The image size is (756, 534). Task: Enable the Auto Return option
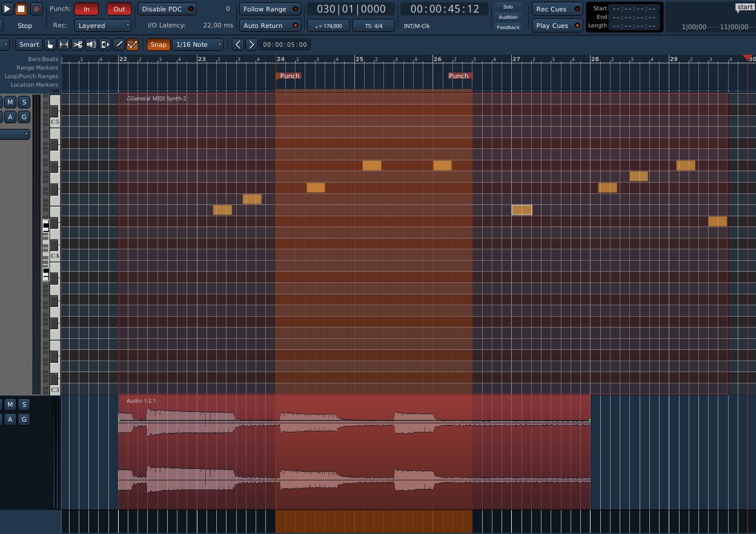pos(270,26)
